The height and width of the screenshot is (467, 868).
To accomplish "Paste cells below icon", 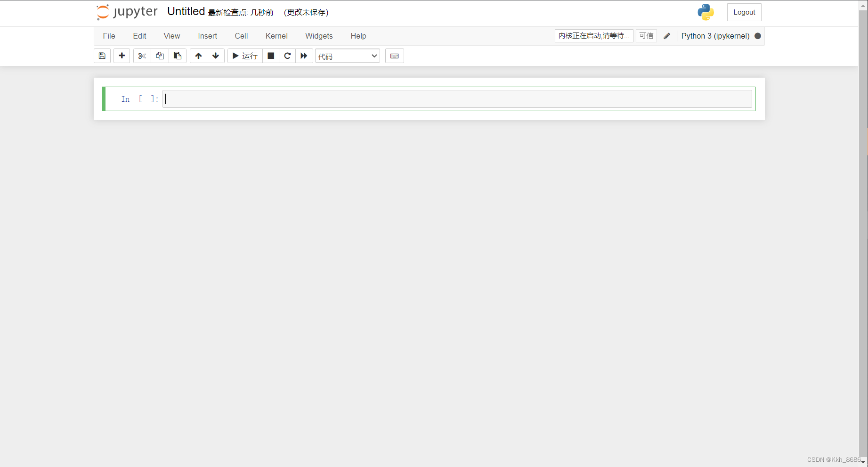I will coord(178,56).
